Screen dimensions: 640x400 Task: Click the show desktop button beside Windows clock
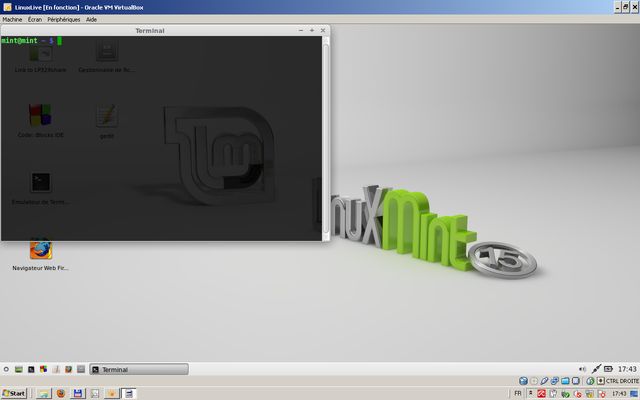tap(635, 394)
